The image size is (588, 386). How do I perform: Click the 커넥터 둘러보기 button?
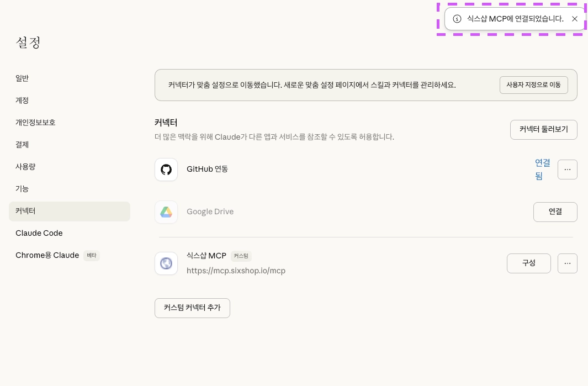tap(543, 130)
